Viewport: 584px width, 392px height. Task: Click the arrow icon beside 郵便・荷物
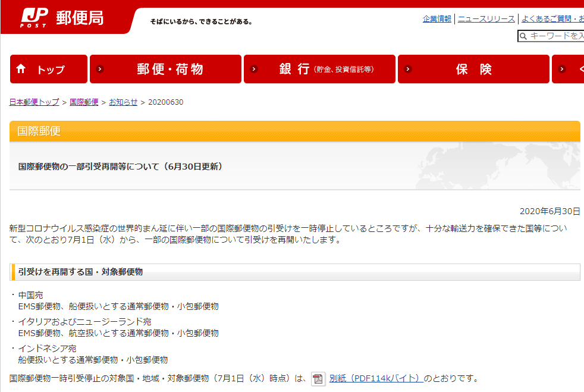tap(100, 69)
